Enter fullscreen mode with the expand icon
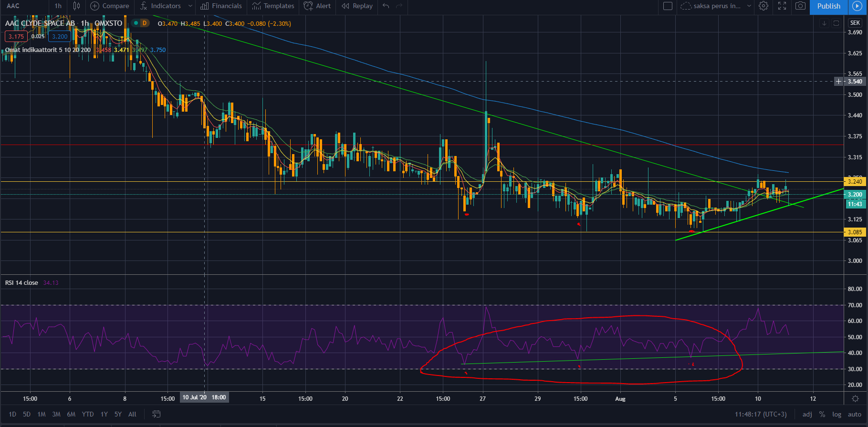868x427 pixels. (782, 6)
